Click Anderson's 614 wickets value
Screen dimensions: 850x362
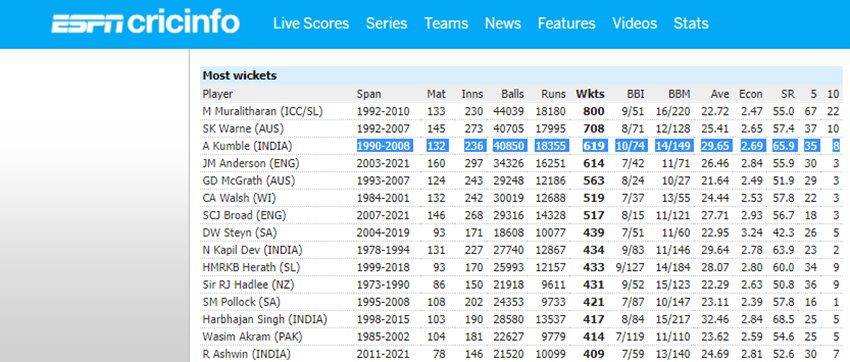tap(594, 164)
